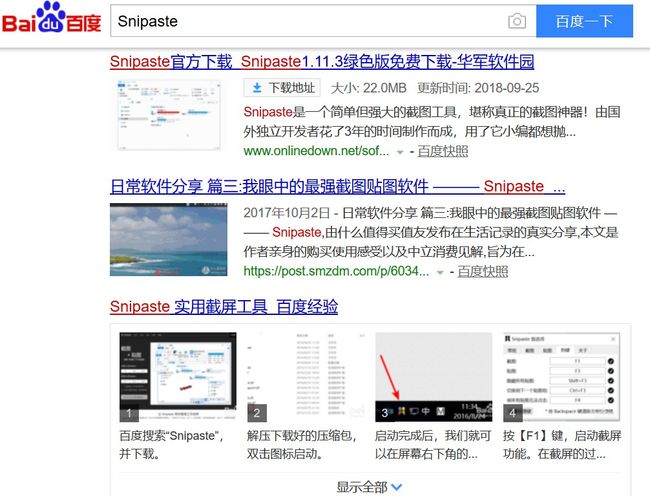The height and width of the screenshot is (496, 650).
Task: Click caption 按【F1】键, 启动截屏功能
Action: [x=562, y=444]
